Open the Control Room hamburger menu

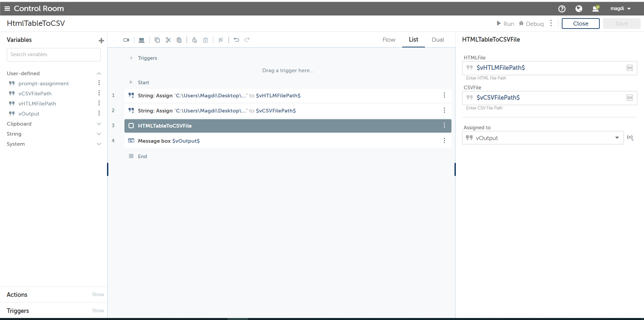[x=7, y=8]
